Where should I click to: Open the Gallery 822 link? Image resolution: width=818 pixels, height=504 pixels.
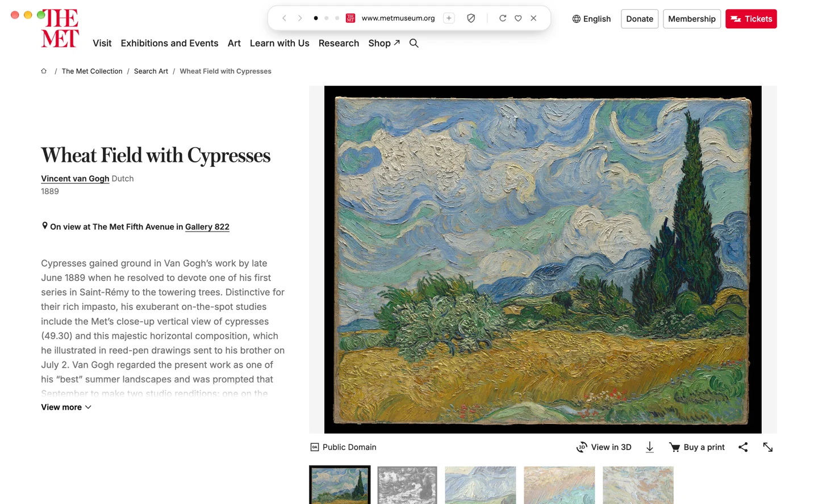[207, 226]
